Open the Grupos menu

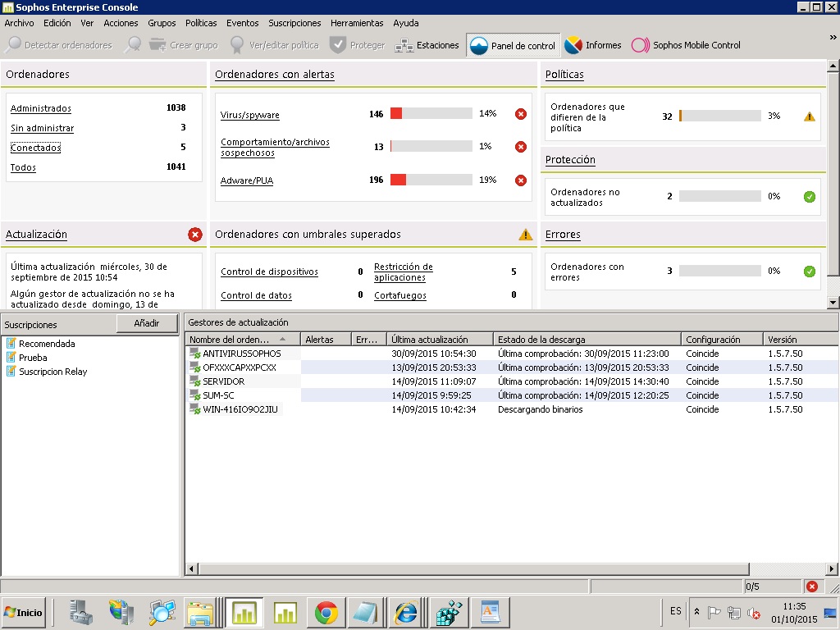pyautogui.click(x=162, y=23)
